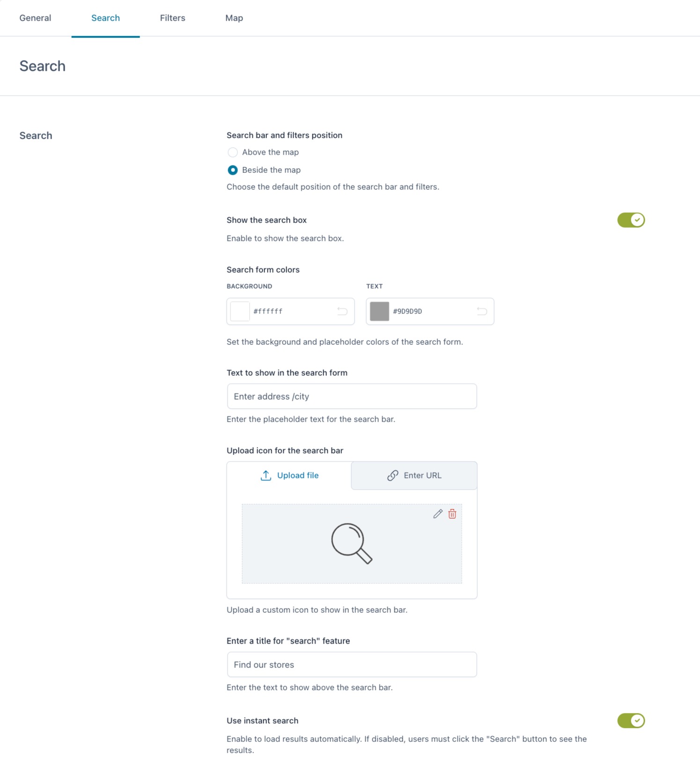Disable the Use instant search toggle
The width and height of the screenshot is (700, 773).
631,721
